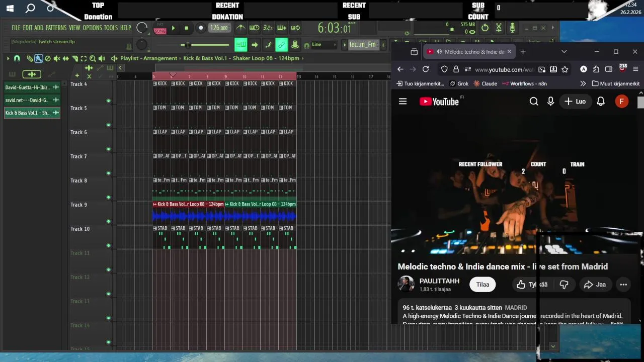Select the Mute tool in playlist

click(57, 58)
